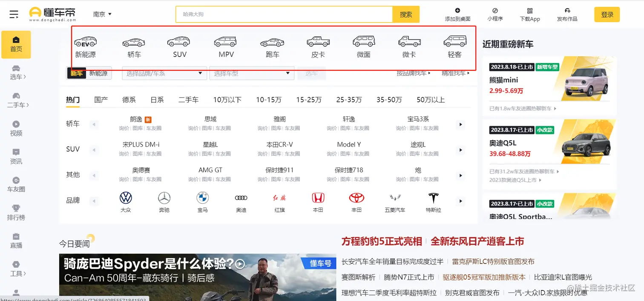Viewport: 644px width, 301px height.
Task: Open 工具 in the sidebar
Action: click(16, 269)
